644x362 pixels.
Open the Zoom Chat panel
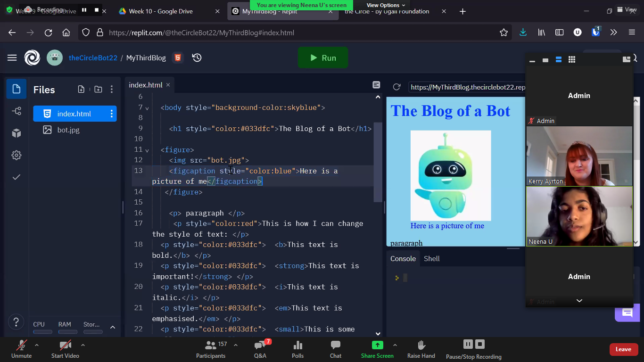[x=336, y=349]
